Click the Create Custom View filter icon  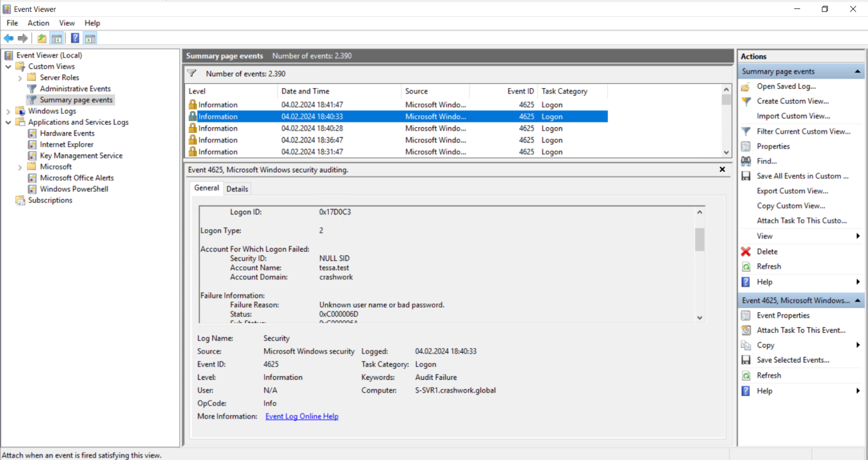click(x=747, y=101)
